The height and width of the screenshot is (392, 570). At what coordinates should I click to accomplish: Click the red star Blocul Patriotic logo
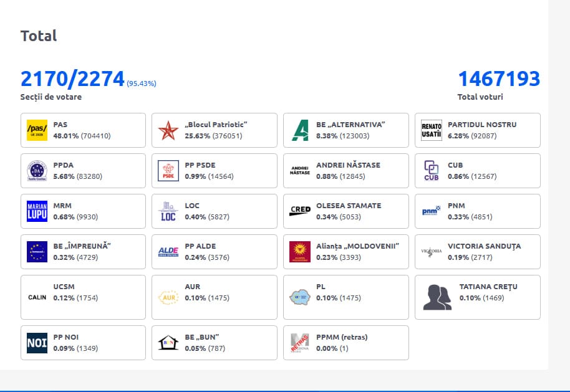click(x=168, y=130)
